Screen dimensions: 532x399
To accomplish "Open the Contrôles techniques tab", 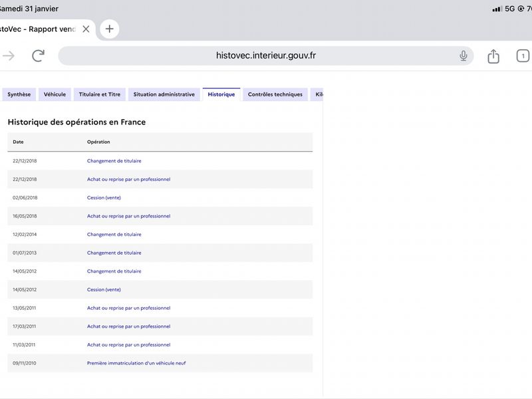I will tap(275, 94).
